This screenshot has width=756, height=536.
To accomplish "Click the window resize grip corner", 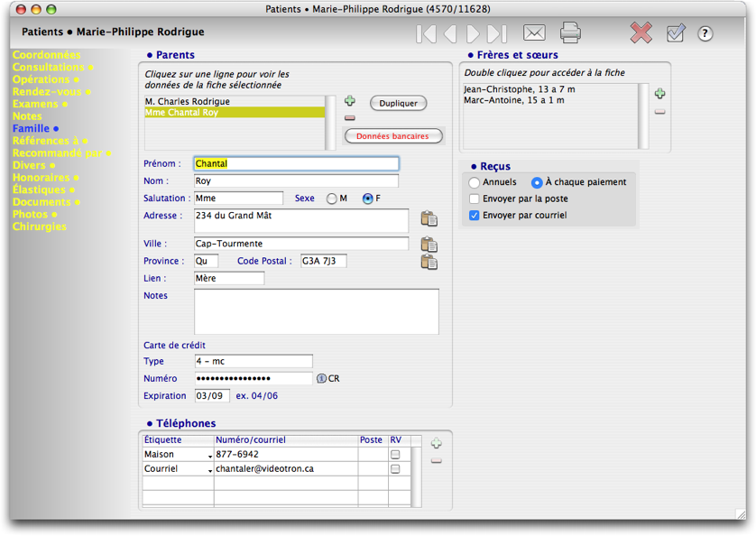I will (741, 514).
